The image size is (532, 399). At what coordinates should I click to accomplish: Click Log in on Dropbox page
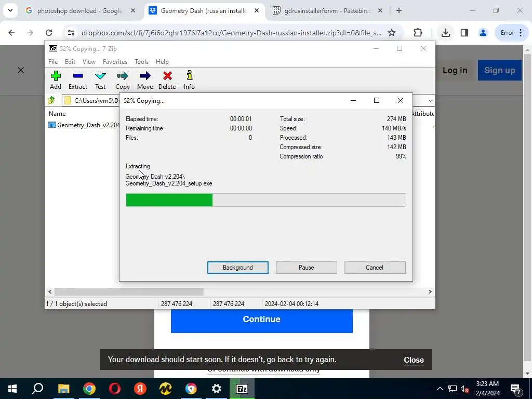pos(455,70)
